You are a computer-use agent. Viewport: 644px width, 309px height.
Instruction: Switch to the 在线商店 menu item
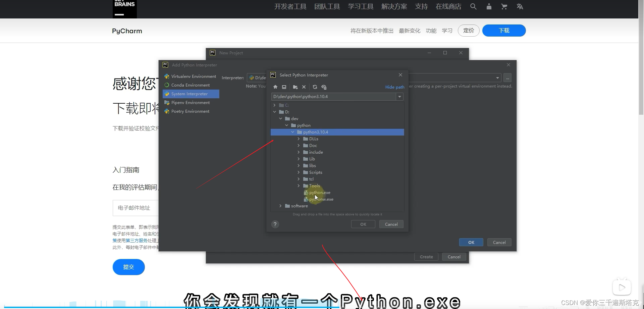[x=448, y=6]
